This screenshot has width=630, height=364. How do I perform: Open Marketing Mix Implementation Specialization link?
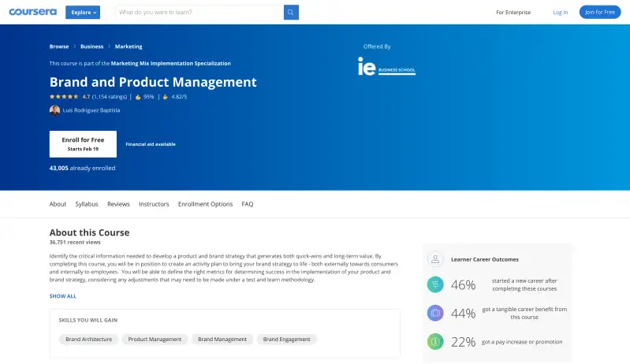171,63
